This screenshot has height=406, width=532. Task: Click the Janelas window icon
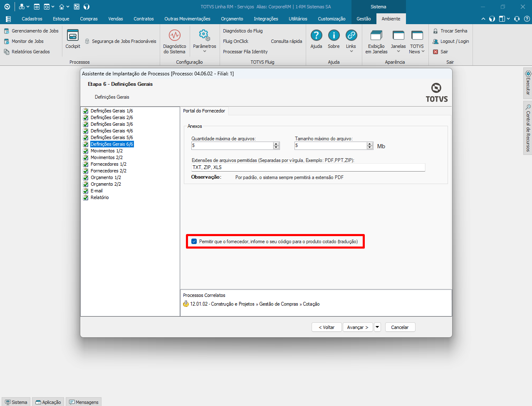(398, 35)
